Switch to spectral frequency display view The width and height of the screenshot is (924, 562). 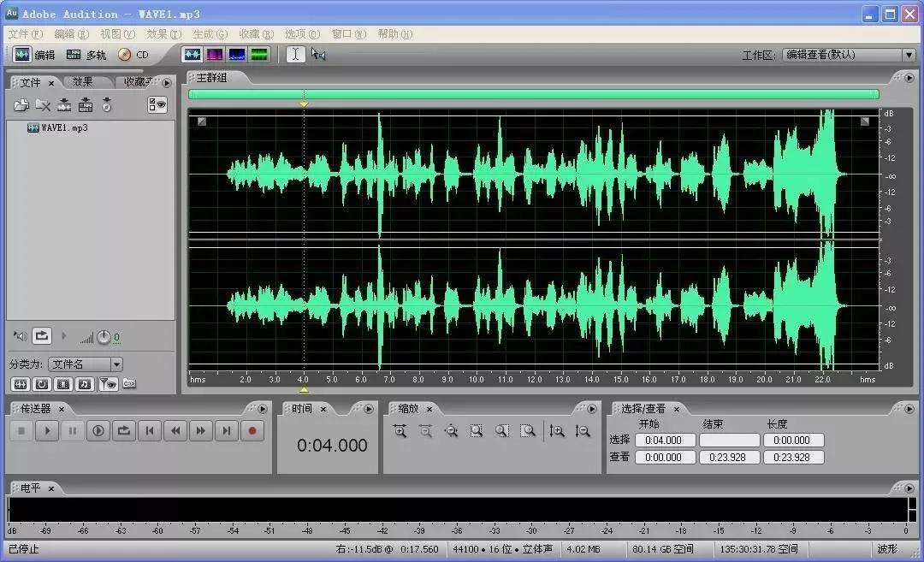tap(215, 54)
